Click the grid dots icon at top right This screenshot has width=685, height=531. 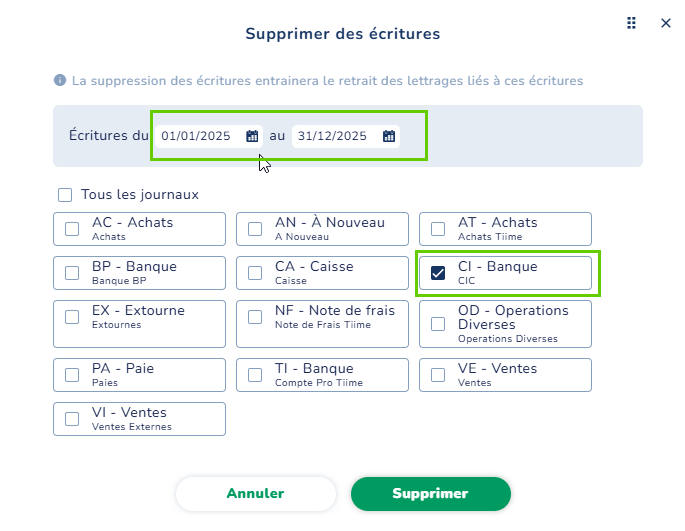[x=631, y=23]
